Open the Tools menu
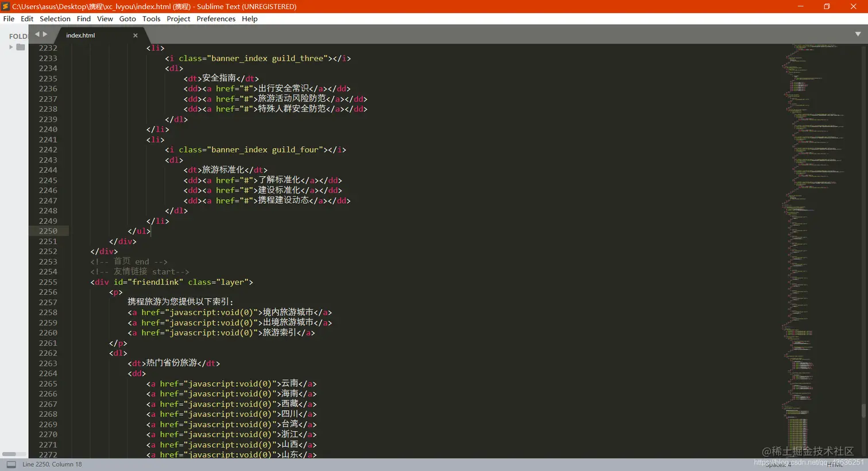The height and width of the screenshot is (471, 868). pos(152,19)
